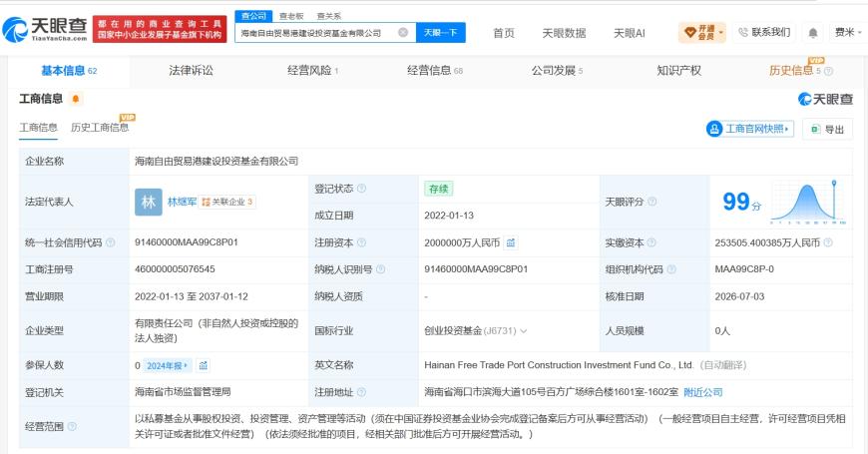868x454 pixels.
Task: Open chart icon next to 注册资本 amount
Action: 511,242
